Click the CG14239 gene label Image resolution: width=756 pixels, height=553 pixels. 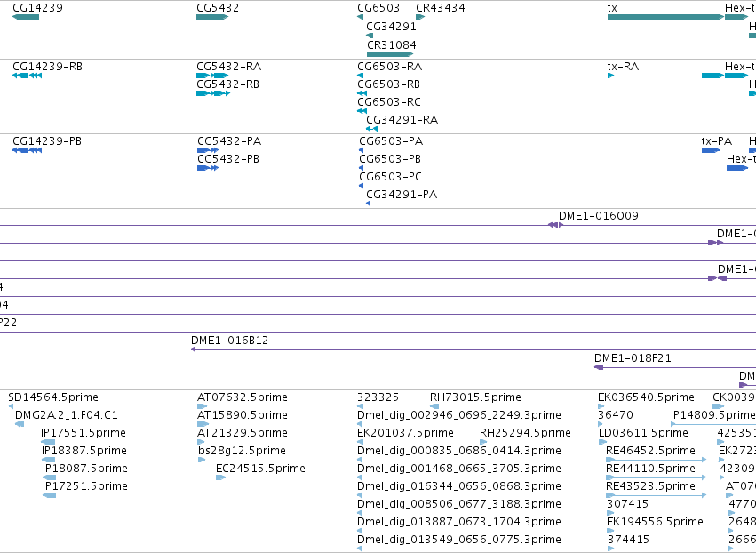(37, 8)
